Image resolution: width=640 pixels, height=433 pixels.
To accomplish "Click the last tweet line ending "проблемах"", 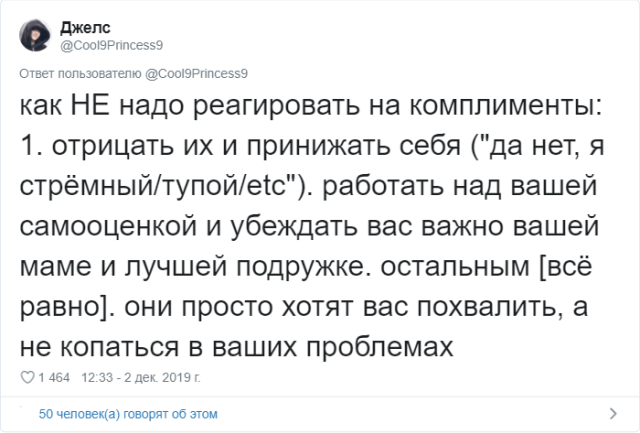I will 237,348.
